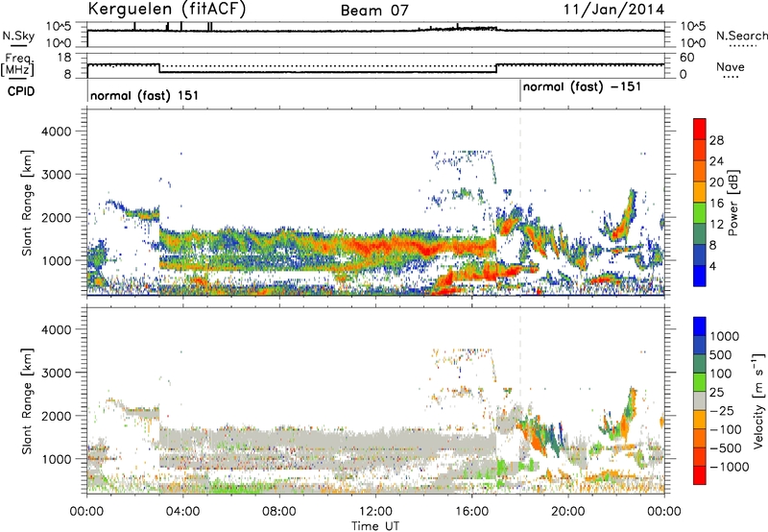Screen dimensions: 768x532
Task: Click the '20' value on Power color bar
Action: (716, 182)
